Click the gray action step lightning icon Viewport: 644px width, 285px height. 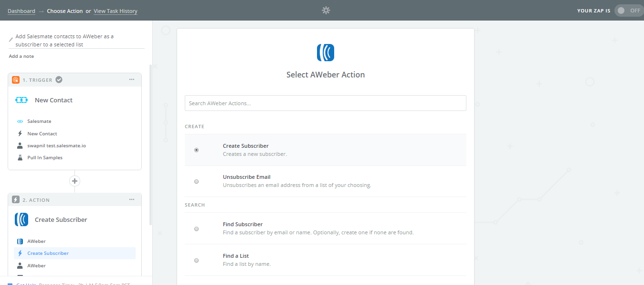[x=16, y=200]
